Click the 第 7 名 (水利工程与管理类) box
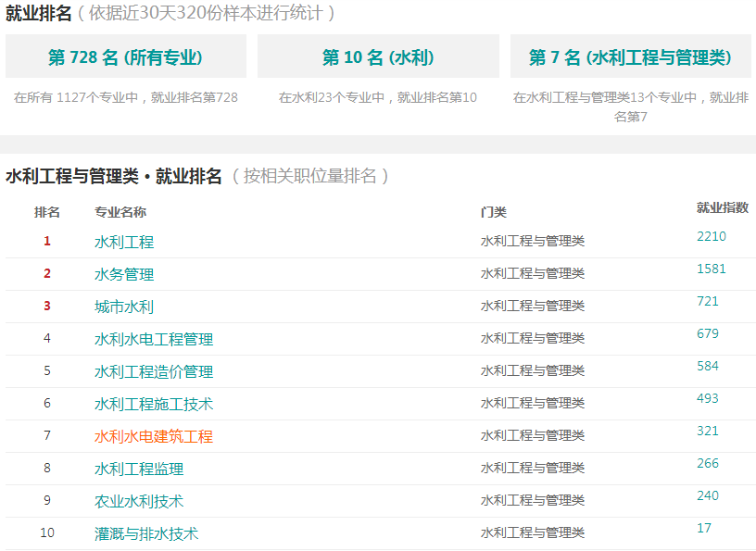This screenshot has height=551, width=756. [630, 56]
